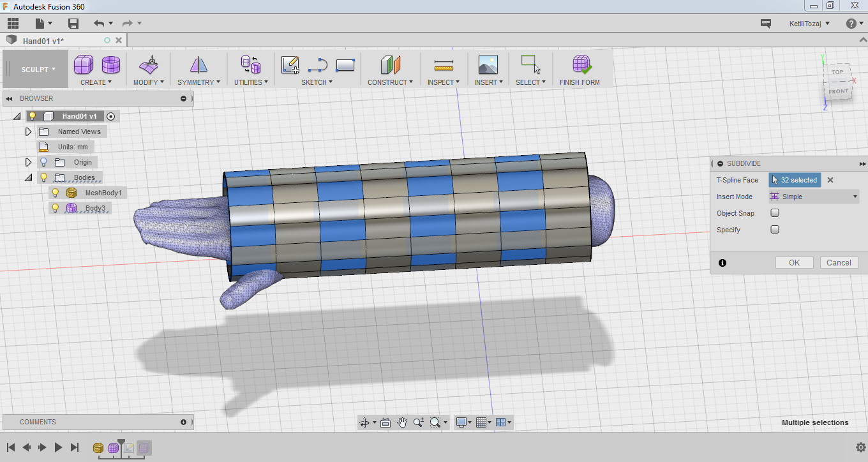Open the Grid and Snaps icon

click(x=481, y=422)
